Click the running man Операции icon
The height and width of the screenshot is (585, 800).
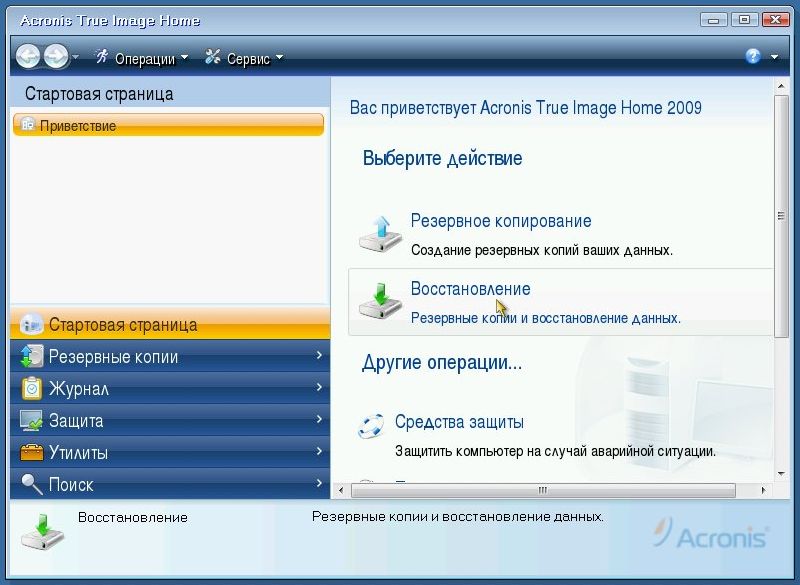(x=102, y=57)
